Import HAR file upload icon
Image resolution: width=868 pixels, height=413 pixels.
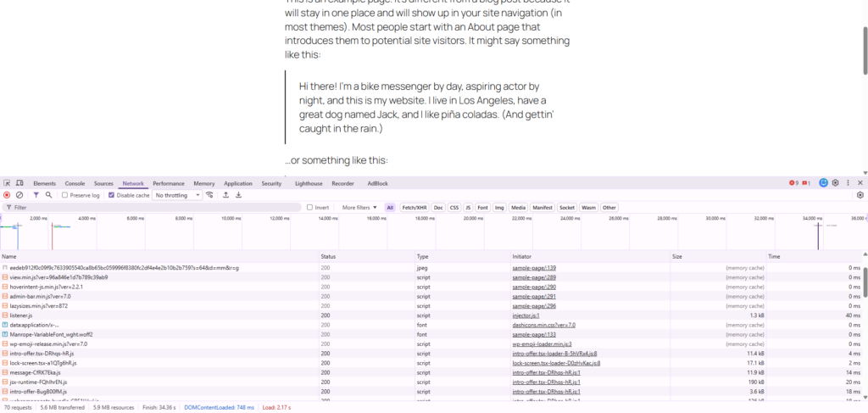[225, 195]
